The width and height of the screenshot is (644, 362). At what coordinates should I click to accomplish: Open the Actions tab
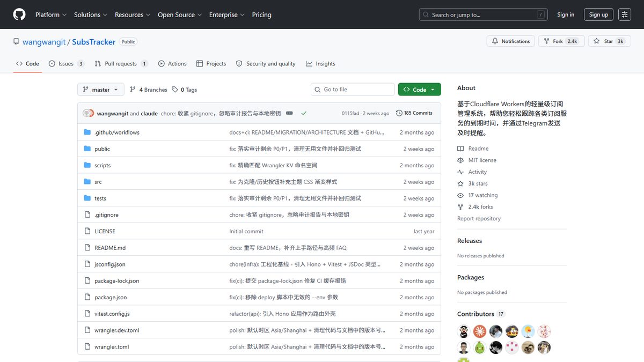172,64
